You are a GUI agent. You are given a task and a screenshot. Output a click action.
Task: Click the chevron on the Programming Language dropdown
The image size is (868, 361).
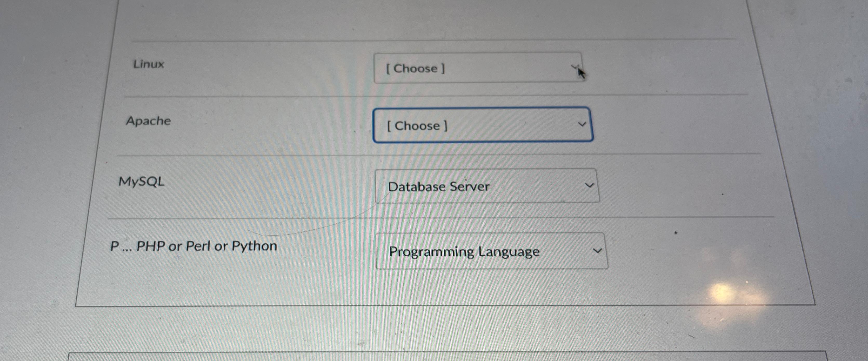(x=597, y=250)
